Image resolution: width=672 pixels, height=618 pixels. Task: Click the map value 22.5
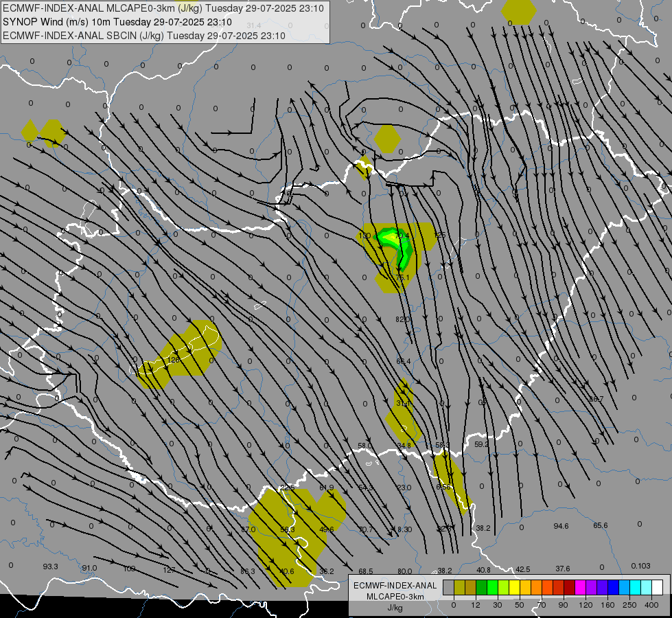coord(287,488)
